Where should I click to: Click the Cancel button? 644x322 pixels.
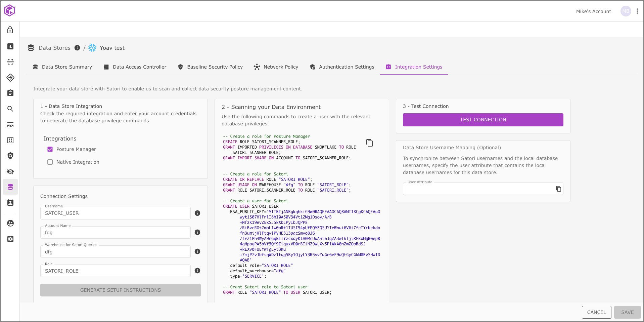tap(596, 312)
